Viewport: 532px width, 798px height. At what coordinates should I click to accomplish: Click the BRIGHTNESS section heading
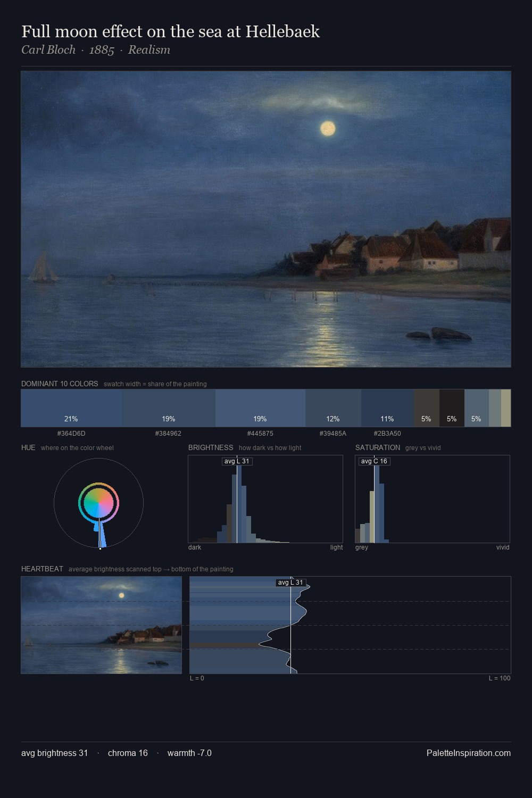click(211, 447)
